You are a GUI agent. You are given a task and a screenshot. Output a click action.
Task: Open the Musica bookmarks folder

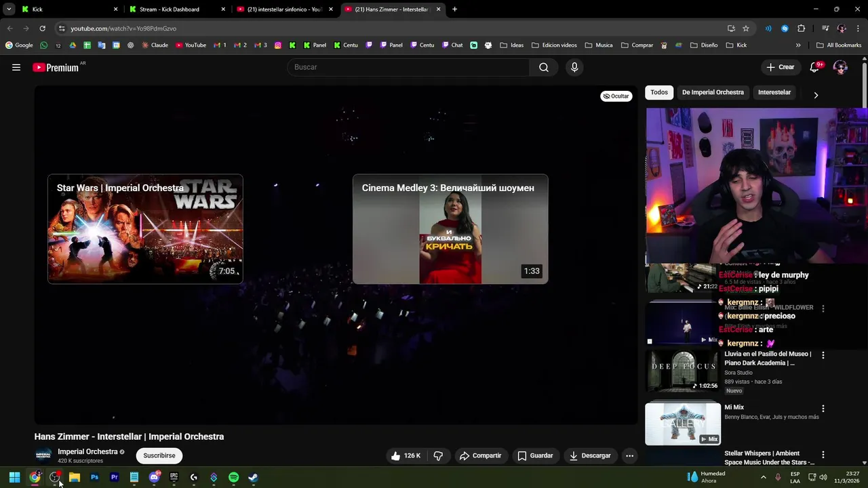(598, 45)
